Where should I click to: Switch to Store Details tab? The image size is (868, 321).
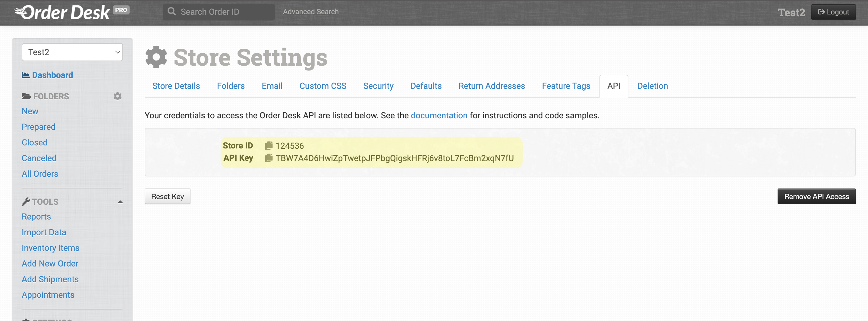click(x=176, y=86)
